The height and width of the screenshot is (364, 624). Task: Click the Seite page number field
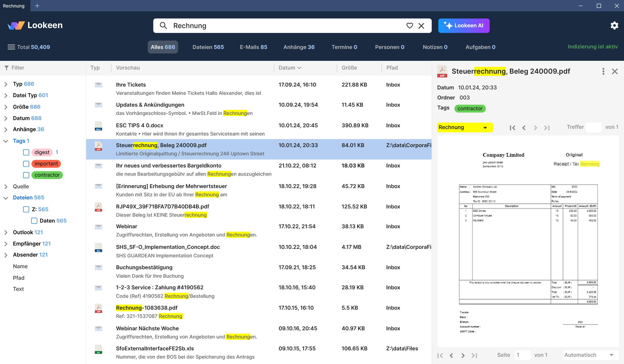click(x=523, y=355)
